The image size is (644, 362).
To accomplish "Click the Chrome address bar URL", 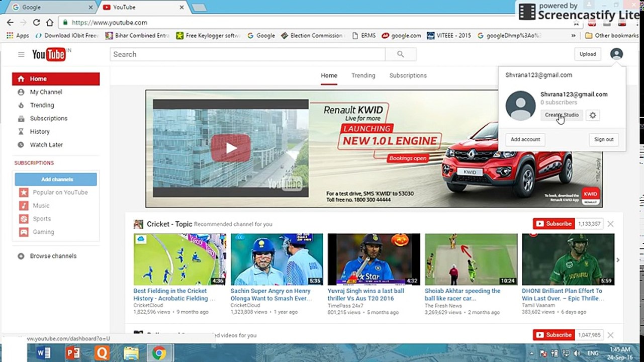I will 110,23.
